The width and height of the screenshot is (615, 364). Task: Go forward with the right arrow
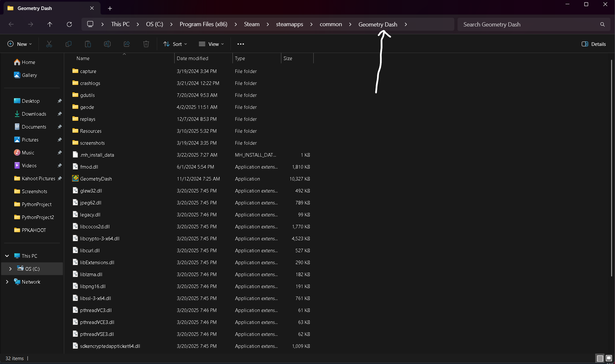(x=30, y=24)
